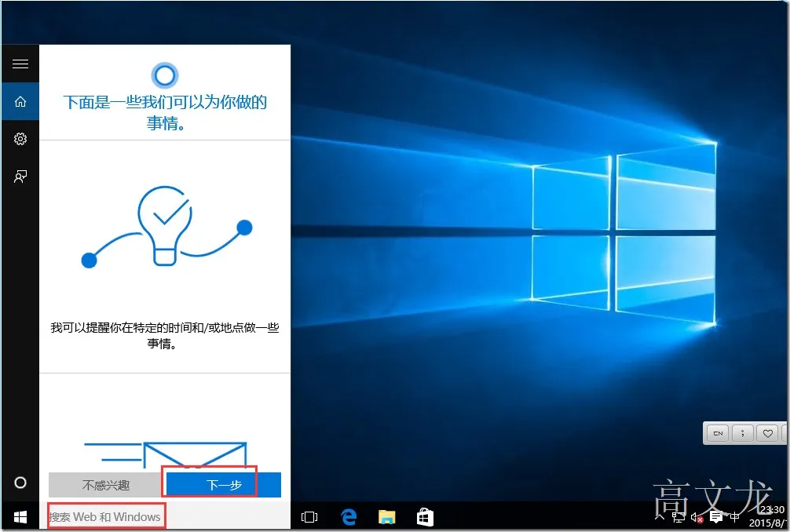The width and height of the screenshot is (790, 532).
Task: Click the Cortana ring logo at top
Action: (x=165, y=75)
